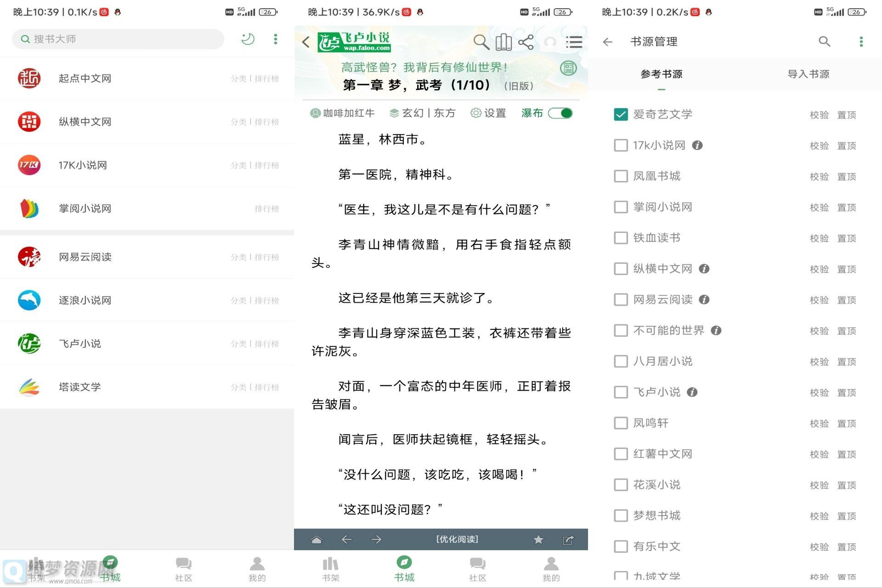Open 飞卢小说 green logo icon in list
Image resolution: width=882 pixels, height=588 pixels.
point(29,344)
